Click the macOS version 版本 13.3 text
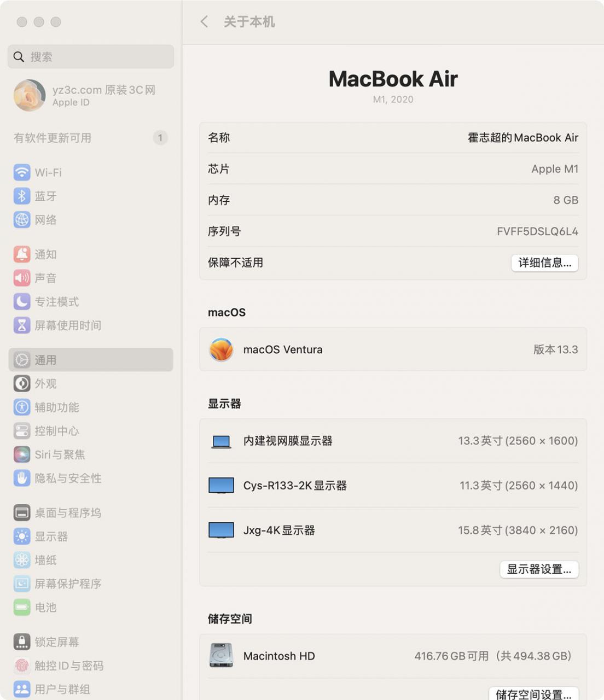The image size is (604, 700). tap(556, 349)
